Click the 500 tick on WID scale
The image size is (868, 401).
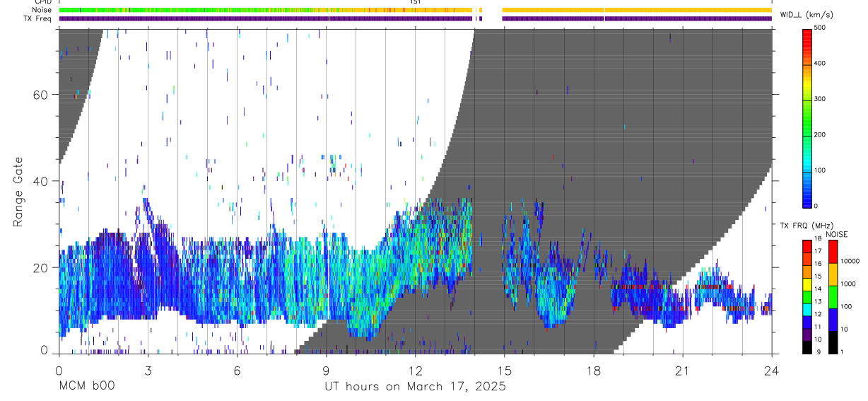point(820,28)
